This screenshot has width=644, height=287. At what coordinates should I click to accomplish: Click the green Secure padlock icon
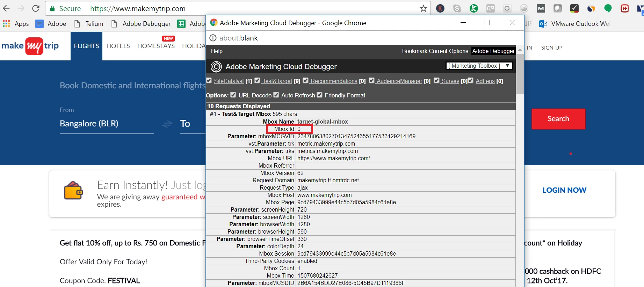(52, 9)
